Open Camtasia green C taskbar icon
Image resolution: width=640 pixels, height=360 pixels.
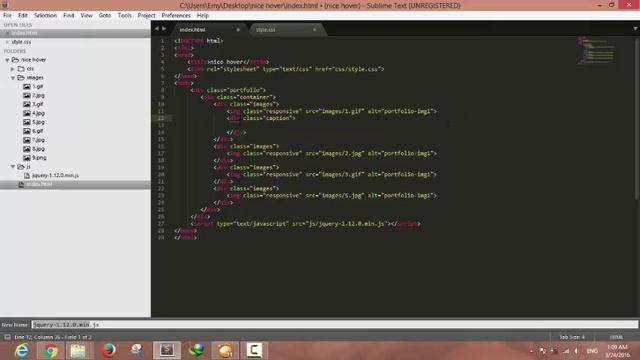(x=254, y=351)
